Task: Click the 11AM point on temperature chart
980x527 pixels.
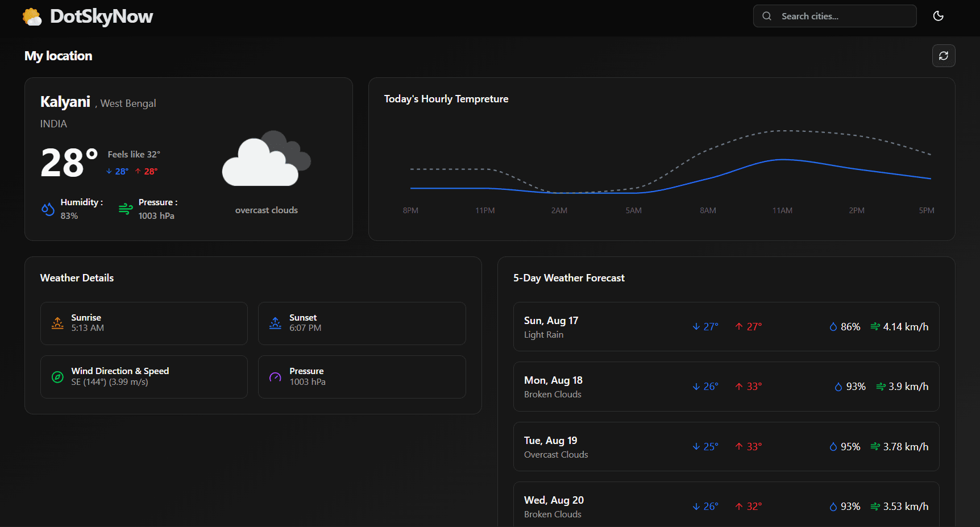Action: coord(782,160)
